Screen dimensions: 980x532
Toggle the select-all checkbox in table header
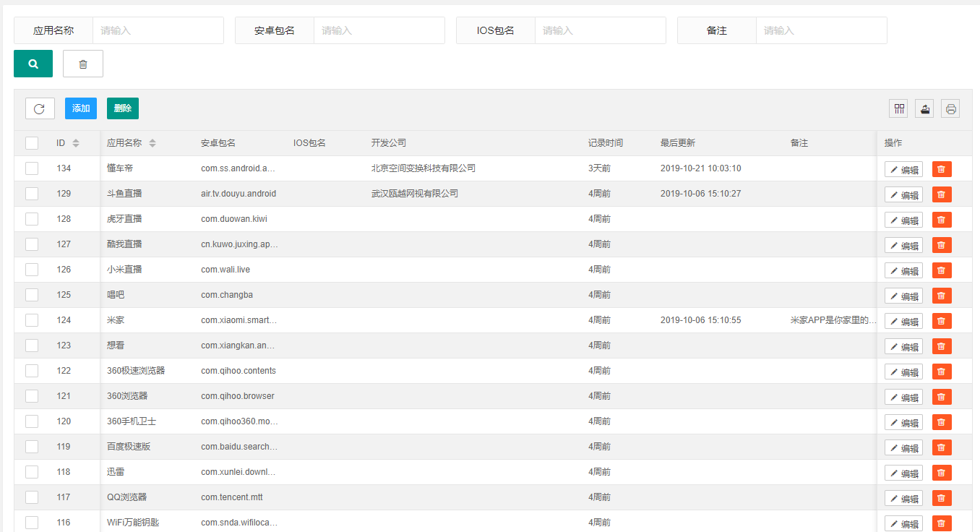click(32, 143)
